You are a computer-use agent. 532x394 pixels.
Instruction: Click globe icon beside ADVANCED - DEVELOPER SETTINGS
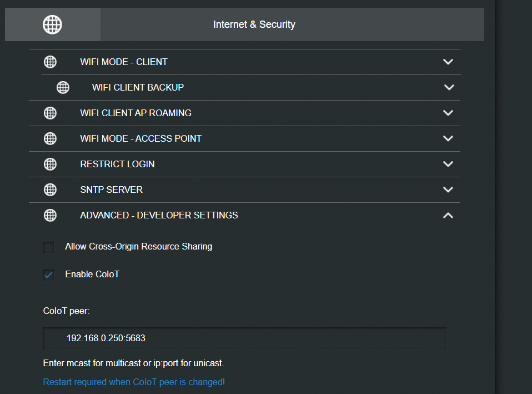[x=50, y=215]
